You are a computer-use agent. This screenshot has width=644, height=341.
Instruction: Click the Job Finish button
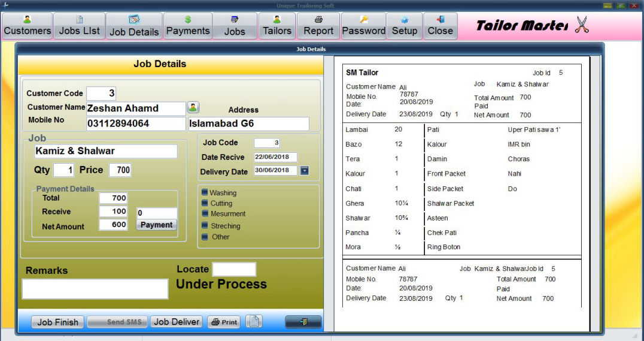click(57, 322)
